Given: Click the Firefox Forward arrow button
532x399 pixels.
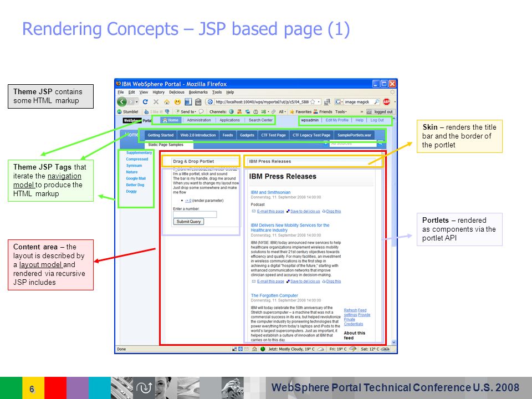Looking at the screenshot, I should (x=131, y=102).
